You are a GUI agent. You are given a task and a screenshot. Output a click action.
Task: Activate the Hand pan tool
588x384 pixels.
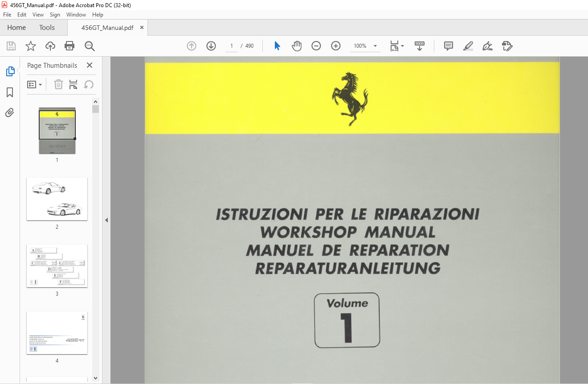pos(297,46)
